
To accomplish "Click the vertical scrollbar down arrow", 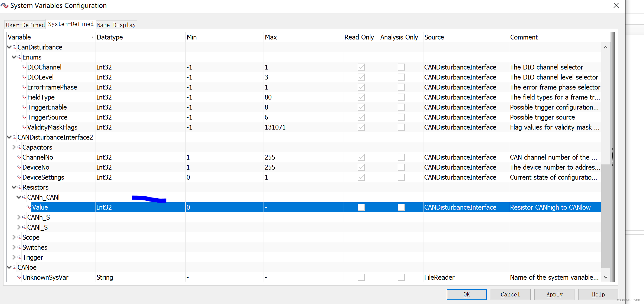I will [606, 277].
